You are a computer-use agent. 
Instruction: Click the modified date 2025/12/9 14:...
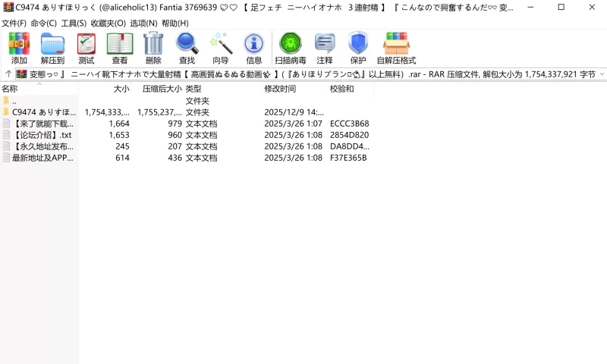tap(294, 112)
